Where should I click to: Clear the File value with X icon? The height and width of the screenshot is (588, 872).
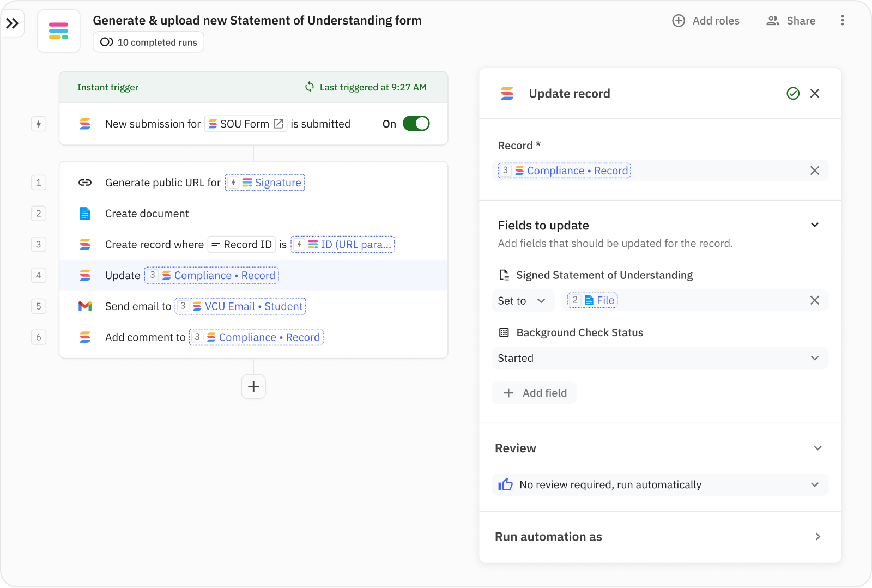pyautogui.click(x=815, y=300)
